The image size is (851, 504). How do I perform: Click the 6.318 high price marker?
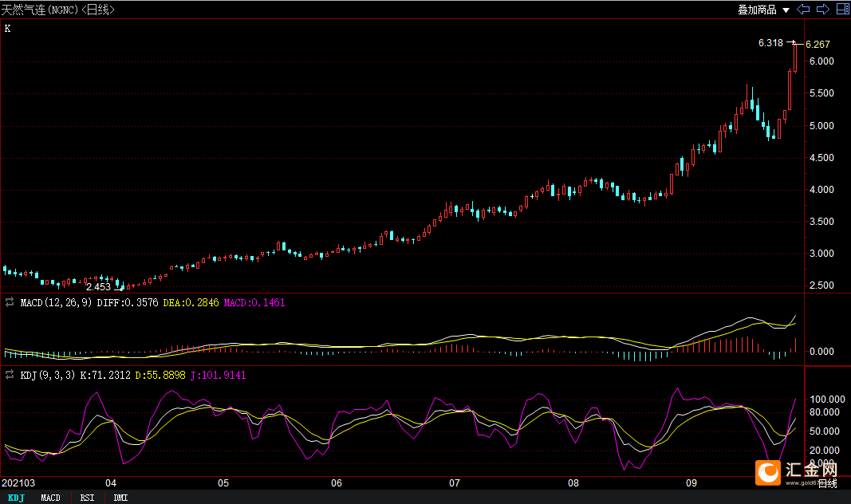[x=770, y=43]
